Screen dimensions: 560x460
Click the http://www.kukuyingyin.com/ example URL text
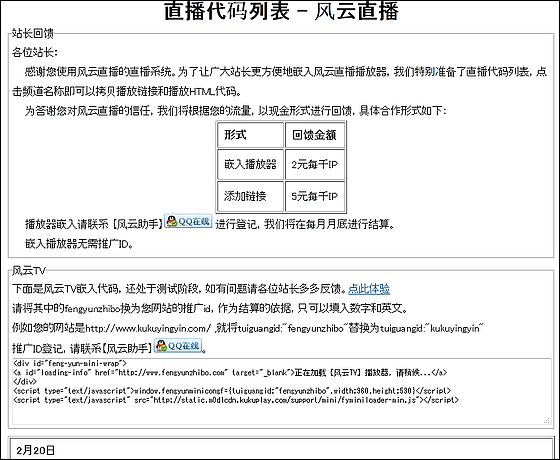pyautogui.click(x=148, y=328)
